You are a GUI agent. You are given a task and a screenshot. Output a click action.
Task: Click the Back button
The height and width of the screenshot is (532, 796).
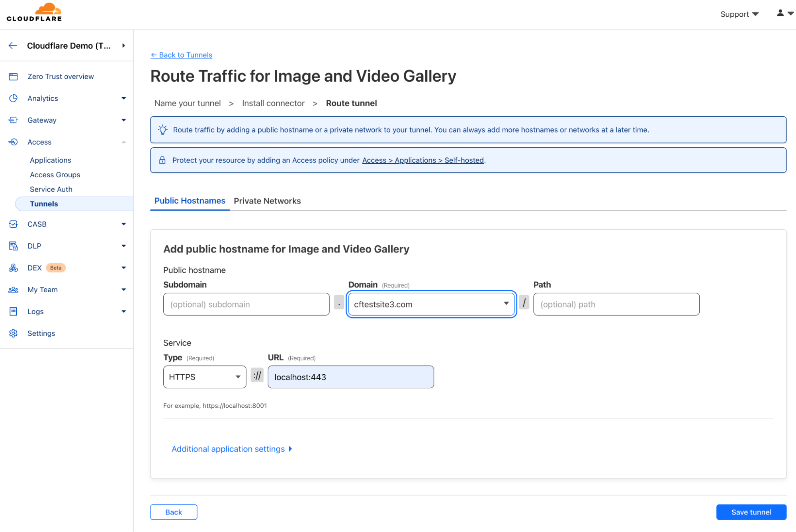point(174,512)
